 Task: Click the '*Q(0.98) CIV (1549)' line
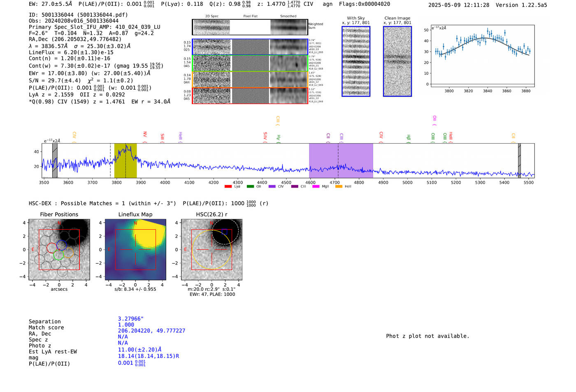tap(100, 102)
